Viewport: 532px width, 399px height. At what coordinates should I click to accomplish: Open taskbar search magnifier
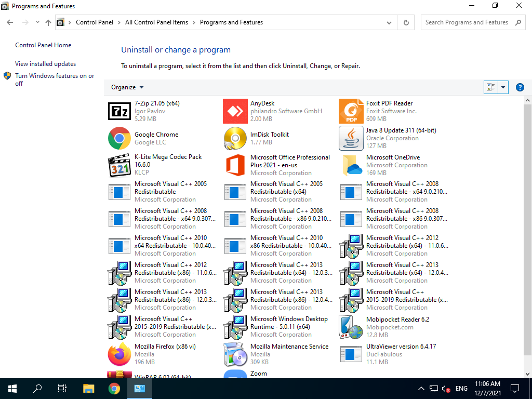tap(37, 389)
